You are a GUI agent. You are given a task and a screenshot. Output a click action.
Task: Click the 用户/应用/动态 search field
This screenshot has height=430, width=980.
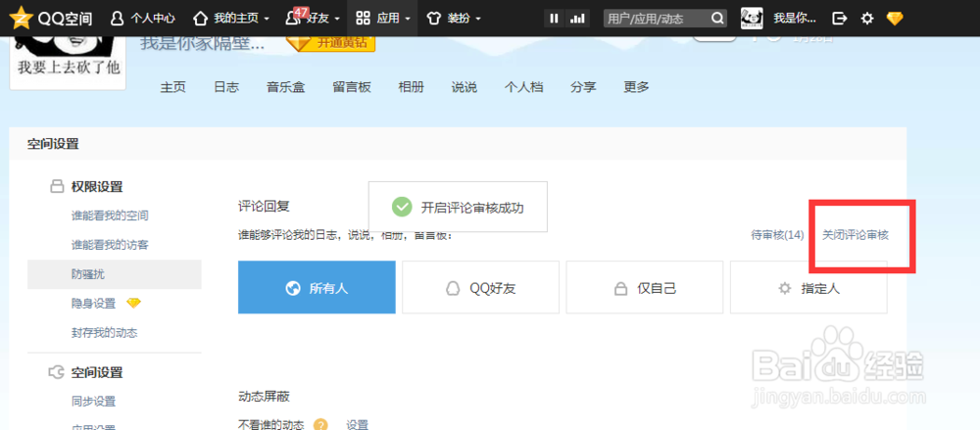pyautogui.click(x=654, y=18)
